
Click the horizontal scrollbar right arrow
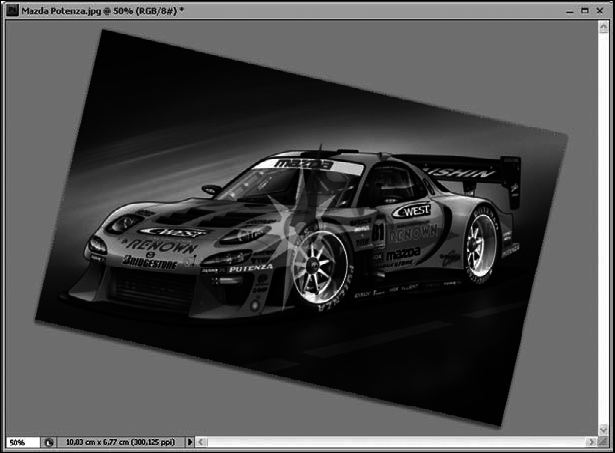pos(591,442)
